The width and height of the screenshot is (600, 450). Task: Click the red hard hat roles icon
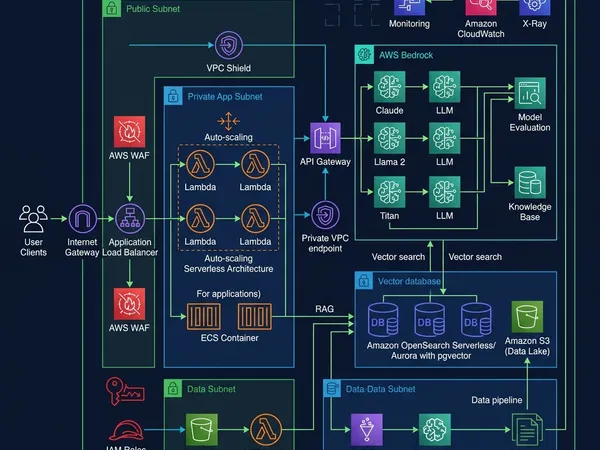pos(126,431)
